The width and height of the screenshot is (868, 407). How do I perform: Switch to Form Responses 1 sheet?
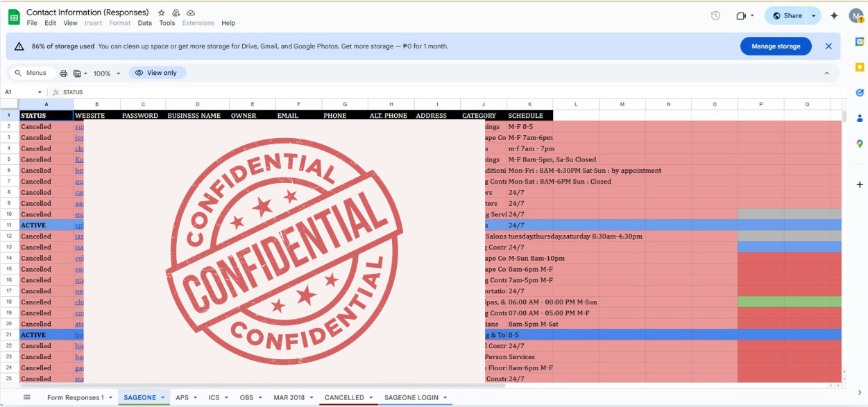coord(75,398)
